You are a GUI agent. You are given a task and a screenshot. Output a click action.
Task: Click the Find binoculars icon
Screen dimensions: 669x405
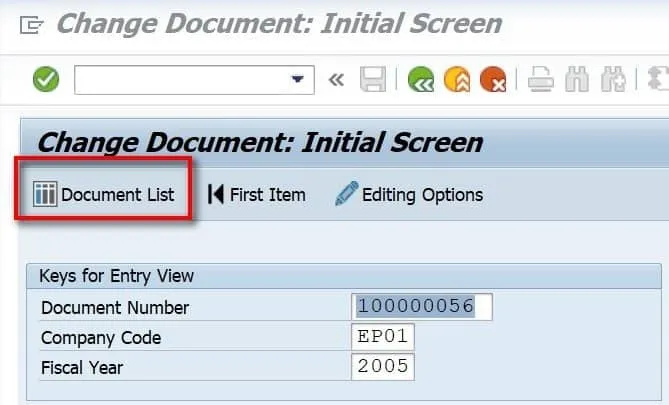coord(577,79)
